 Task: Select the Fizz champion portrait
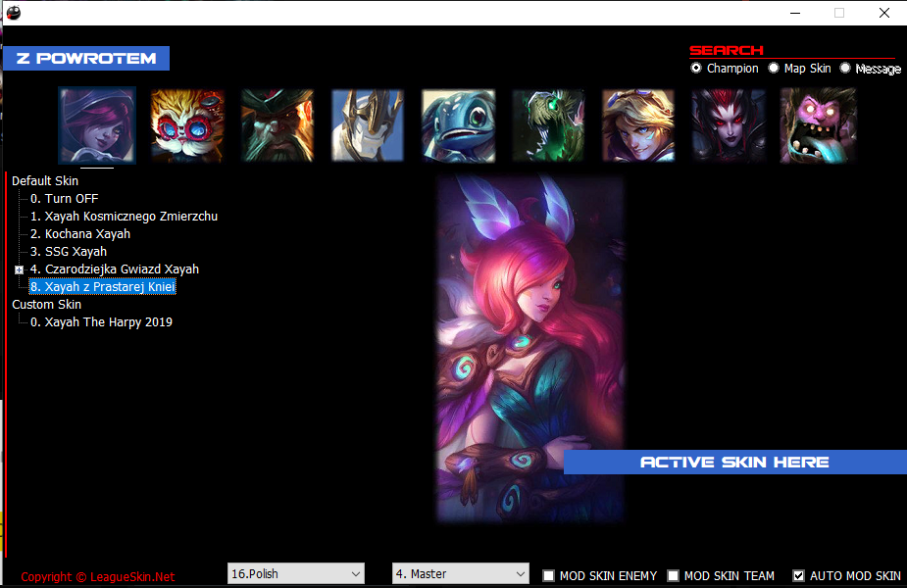[x=458, y=125]
